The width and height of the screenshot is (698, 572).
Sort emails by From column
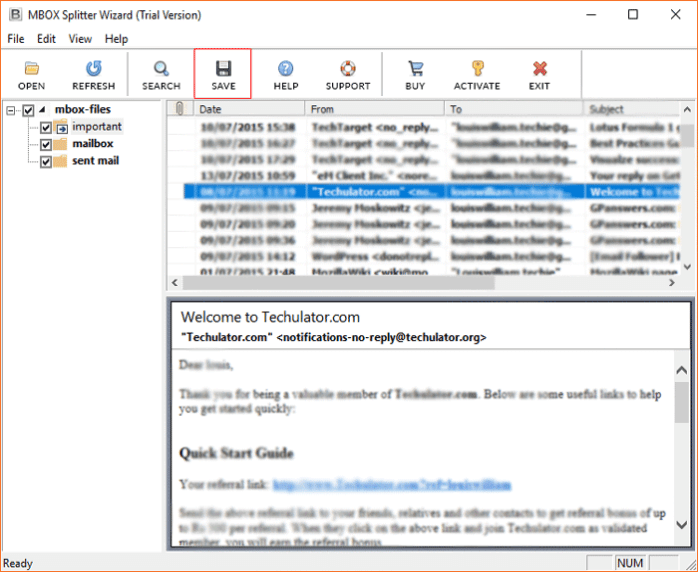(x=374, y=109)
